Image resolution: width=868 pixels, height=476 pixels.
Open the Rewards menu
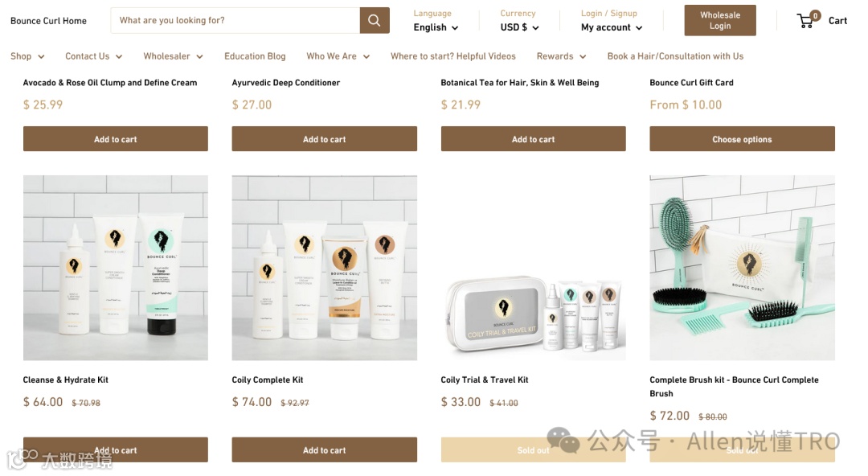pyautogui.click(x=561, y=56)
